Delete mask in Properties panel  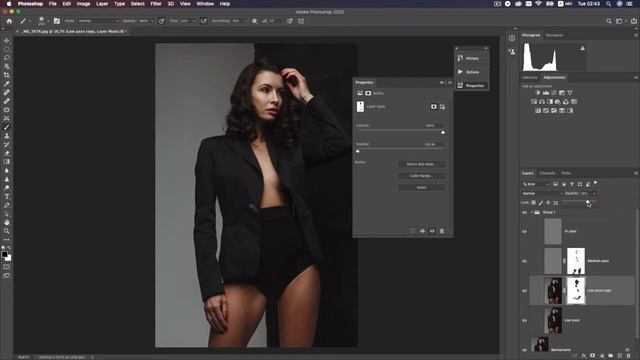click(442, 231)
